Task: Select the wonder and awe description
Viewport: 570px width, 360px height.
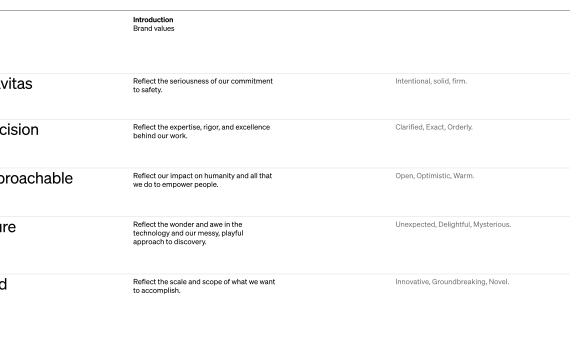Action: [x=188, y=233]
